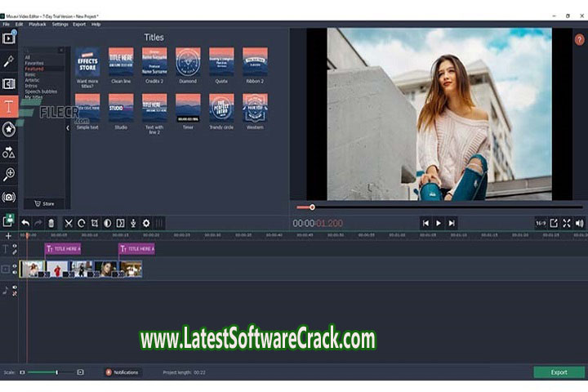The height and width of the screenshot is (392, 588).
Task: Rotate the clip with rotate icon
Action: [x=82, y=223]
